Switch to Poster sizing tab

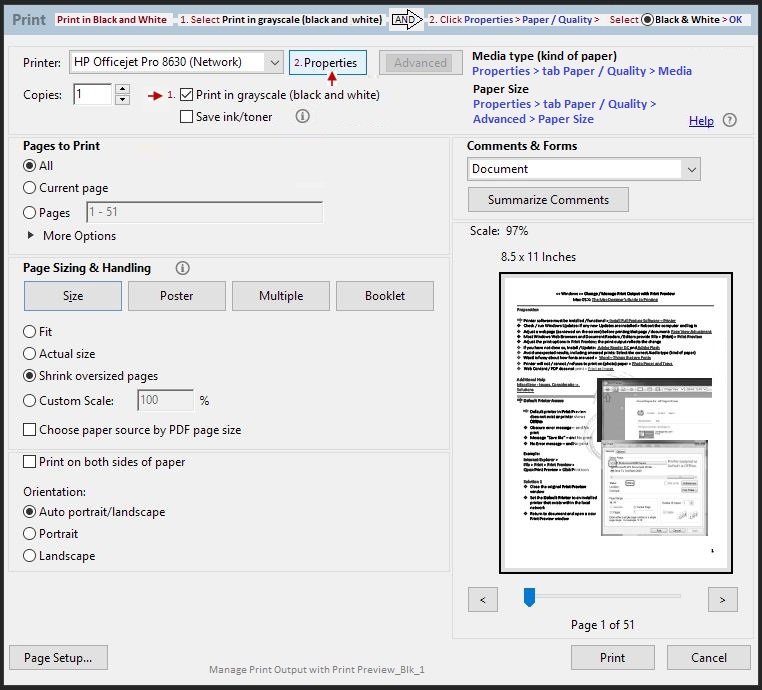177,295
